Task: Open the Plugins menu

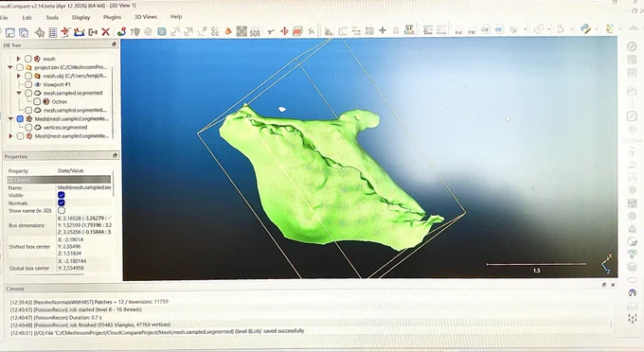Action: coord(112,17)
